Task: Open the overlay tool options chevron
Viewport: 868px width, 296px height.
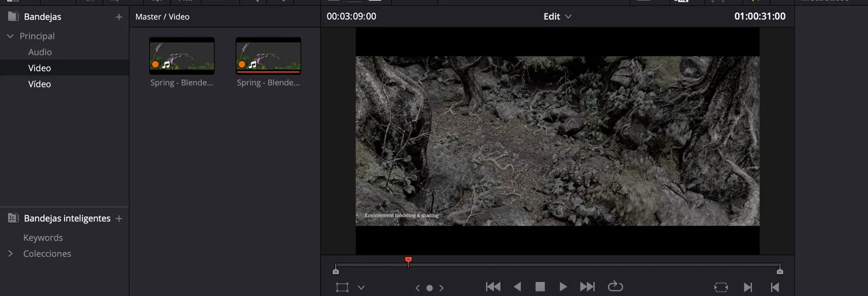Action: 361,287
